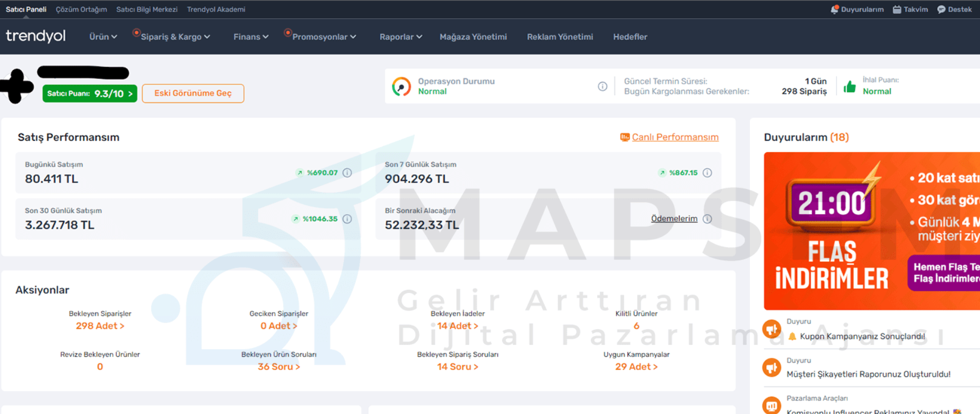Screen dimensions: 980x414
Task: Click Son 30 Günlük Satışım 3.267.718 TL
Action: 60,225
